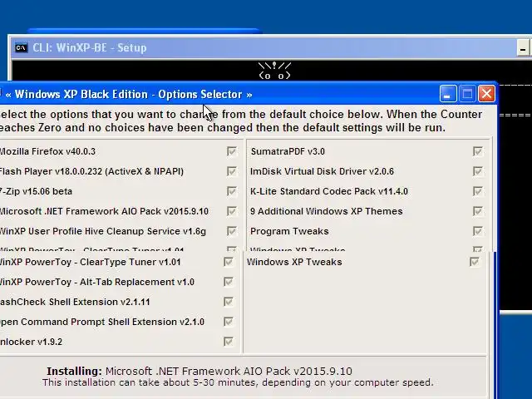The height and width of the screenshot is (399, 532).
Task: Select the 'Open Command Prompt Shell Extension v2.1.0' label
Action: pos(102,322)
